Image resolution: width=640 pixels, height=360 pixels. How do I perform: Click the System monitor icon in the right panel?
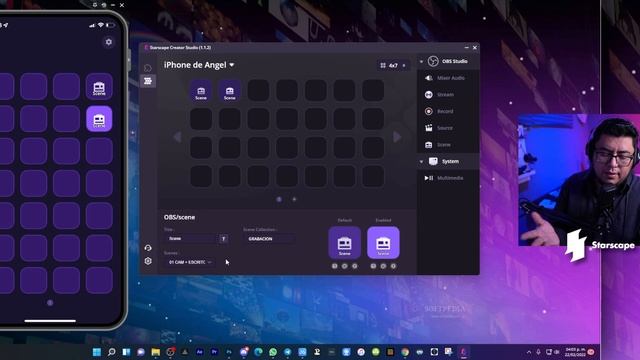(x=433, y=161)
